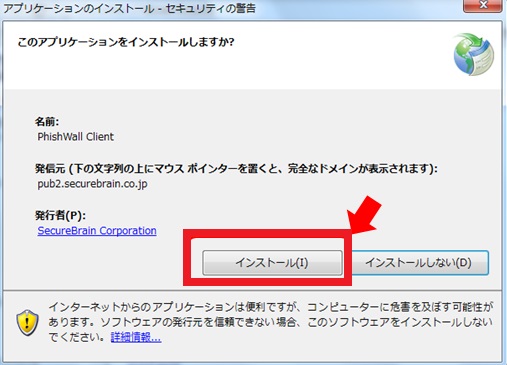Click the 名前: label

pos(47,121)
